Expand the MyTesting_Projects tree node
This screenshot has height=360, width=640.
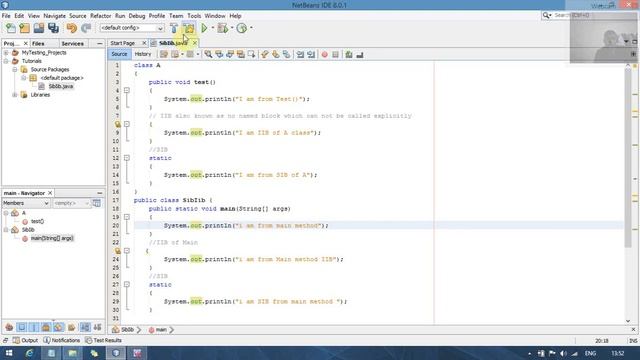point(6,53)
